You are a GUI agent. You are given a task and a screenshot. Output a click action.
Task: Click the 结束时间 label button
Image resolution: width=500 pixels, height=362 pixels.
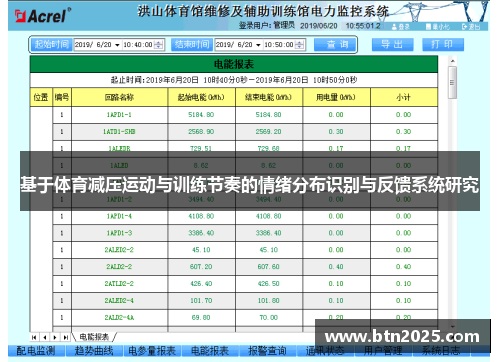click(192, 45)
